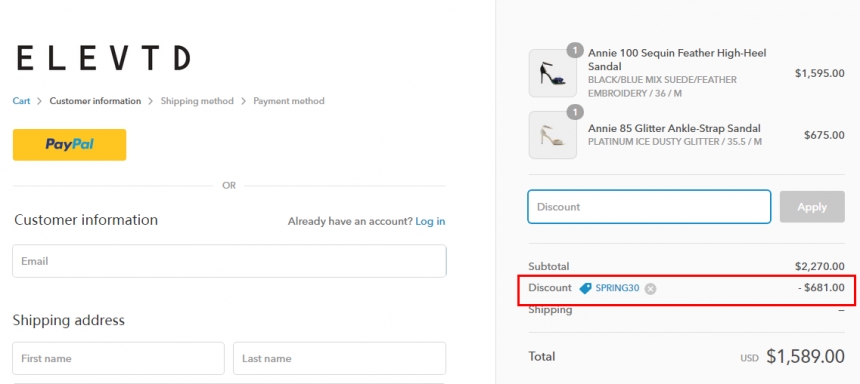Open the glitter ankle-strap sandal thumbnail

(x=552, y=135)
